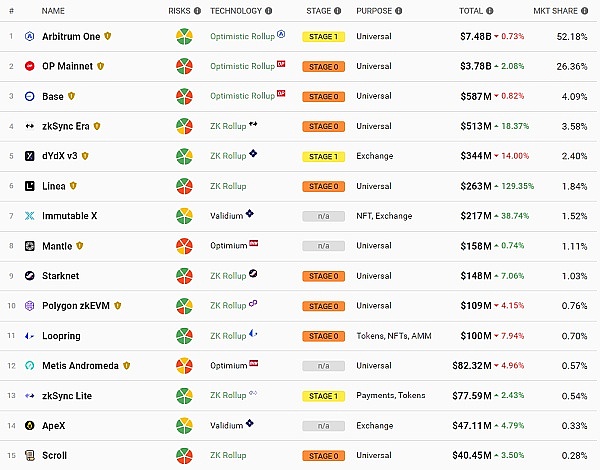This screenshot has width=600, height=470.
Task: Click the OP Mainnet red logo
Action: 30,66
